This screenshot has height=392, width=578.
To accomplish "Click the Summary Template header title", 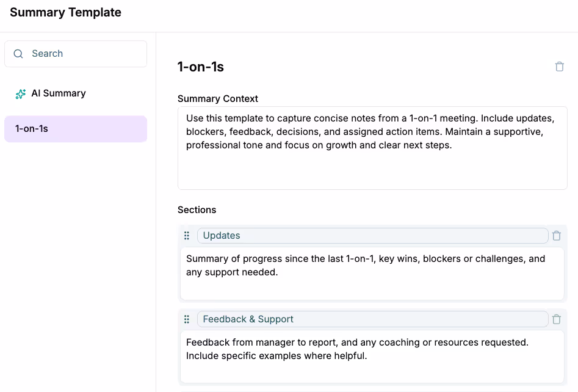I will [x=65, y=12].
